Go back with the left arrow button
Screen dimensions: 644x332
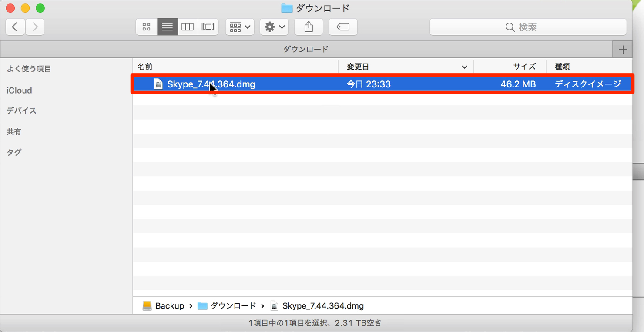(15, 27)
